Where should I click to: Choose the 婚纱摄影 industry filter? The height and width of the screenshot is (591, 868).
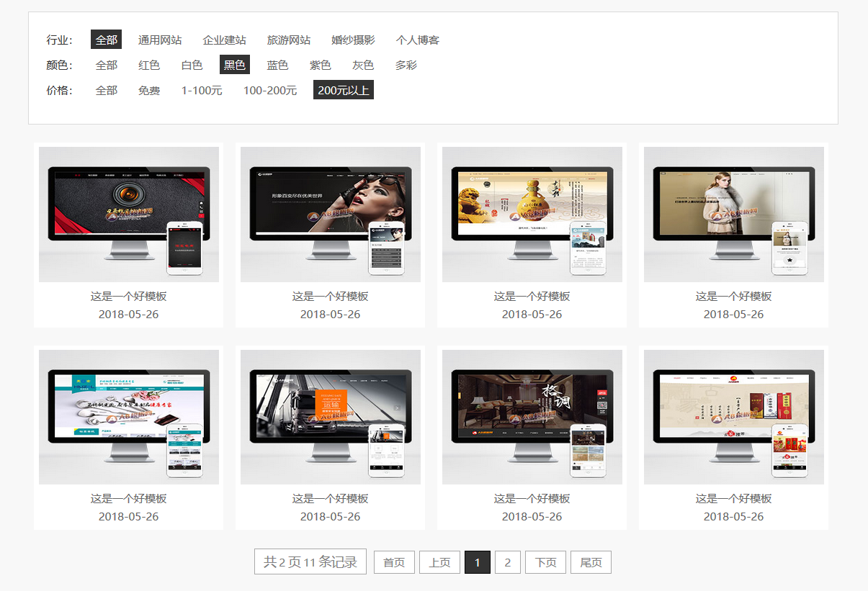click(x=353, y=40)
